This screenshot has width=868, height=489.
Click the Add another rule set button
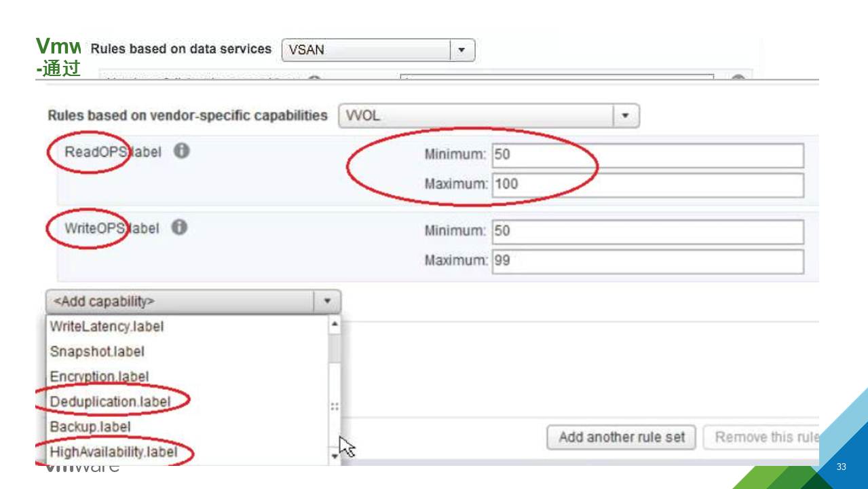pyautogui.click(x=621, y=437)
